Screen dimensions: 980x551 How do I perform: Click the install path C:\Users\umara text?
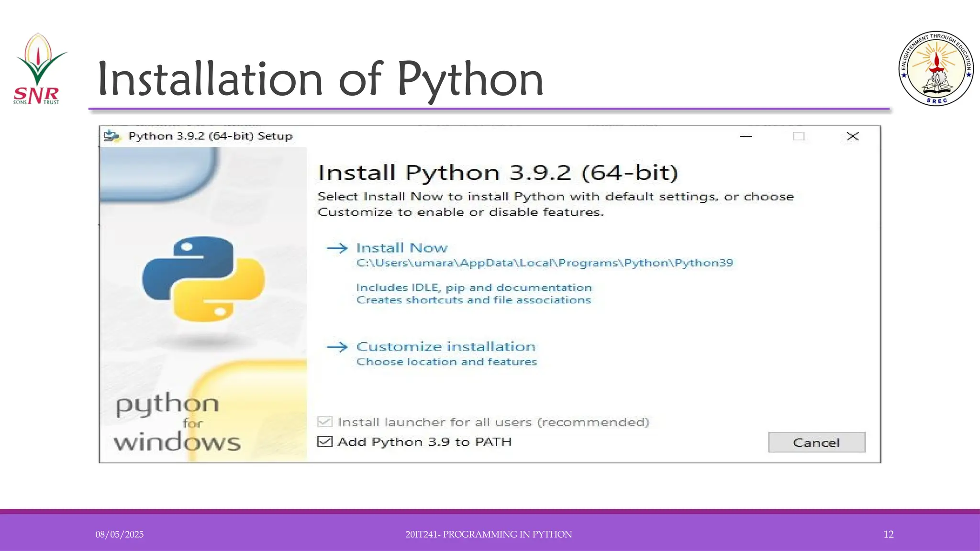click(x=545, y=263)
